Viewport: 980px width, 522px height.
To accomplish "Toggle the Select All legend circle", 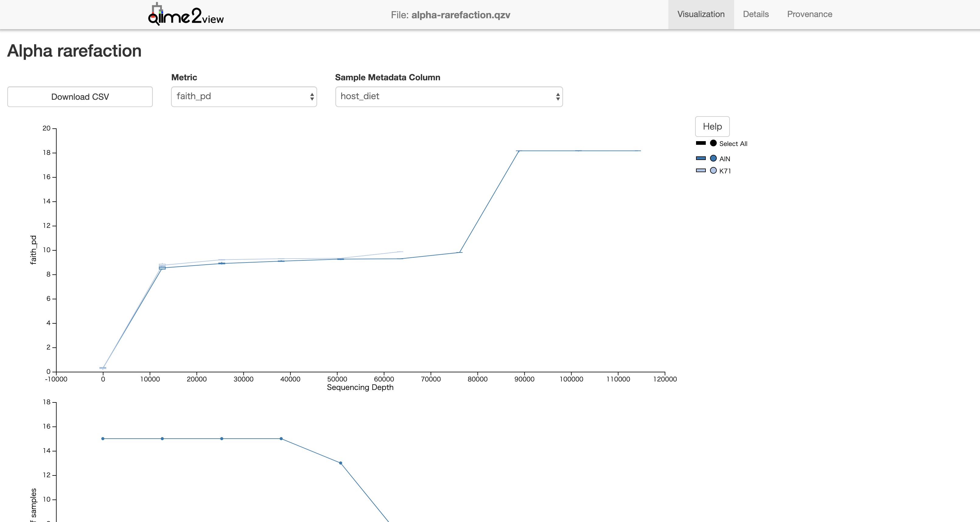I will (x=713, y=143).
